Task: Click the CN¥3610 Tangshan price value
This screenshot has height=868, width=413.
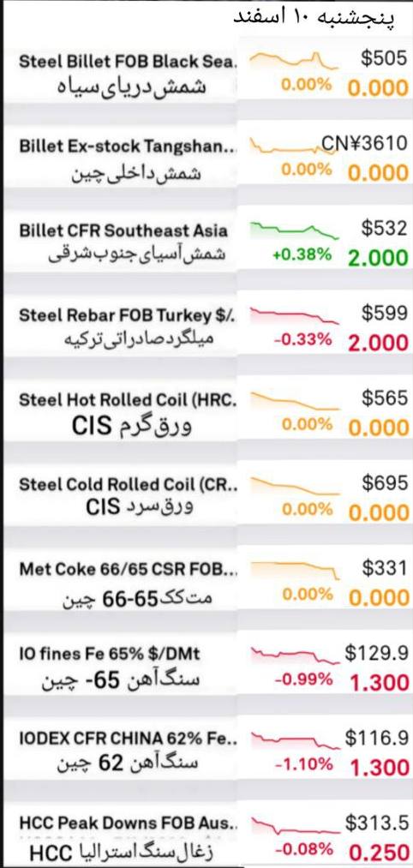Action: pyautogui.click(x=365, y=144)
